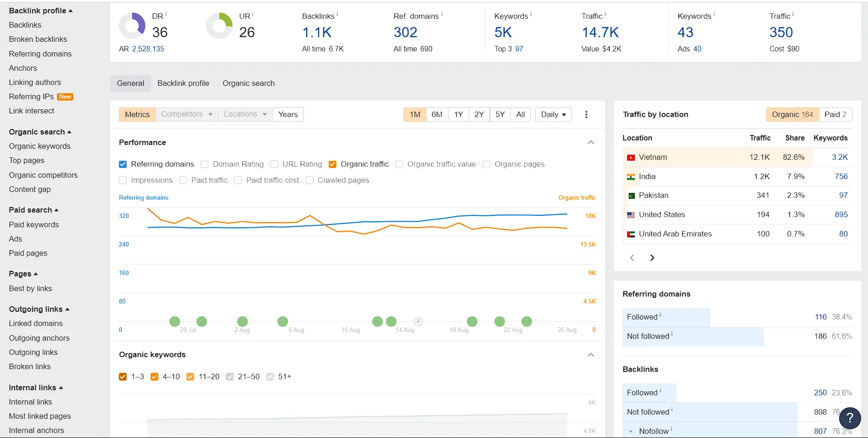Click the Not followed backlinks bar

710,412
